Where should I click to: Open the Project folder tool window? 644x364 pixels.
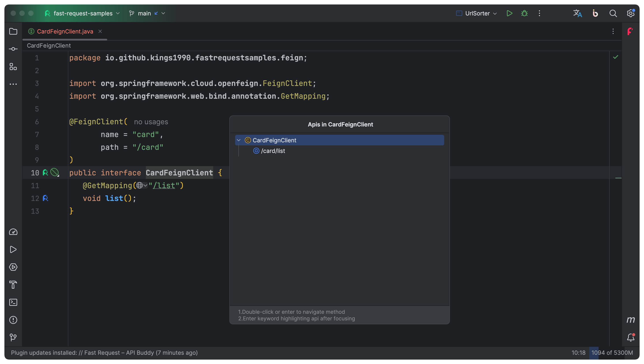13,32
